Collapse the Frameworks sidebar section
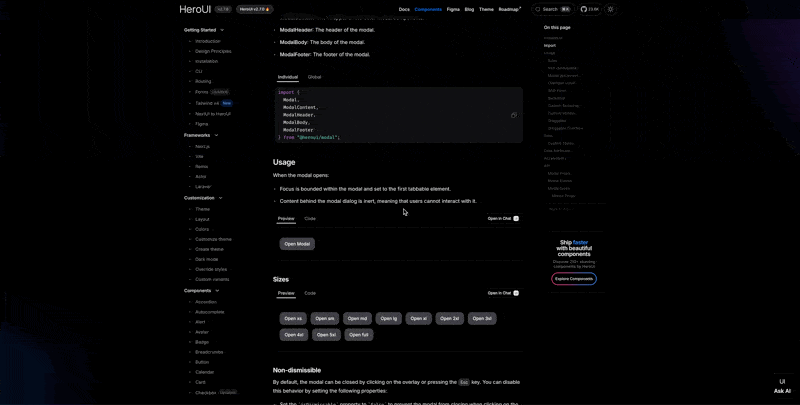The height and width of the screenshot is (405, 800). tap(216, 135)
